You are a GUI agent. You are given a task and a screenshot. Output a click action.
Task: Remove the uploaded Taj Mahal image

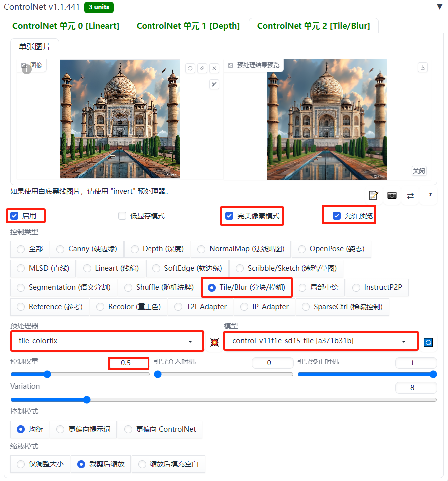[x=214, y=68]
